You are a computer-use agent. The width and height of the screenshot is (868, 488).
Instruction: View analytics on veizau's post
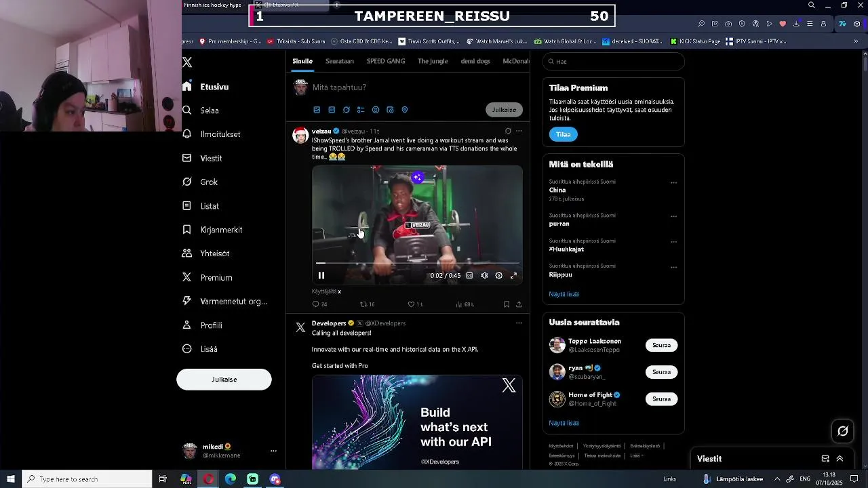point(465,304)
